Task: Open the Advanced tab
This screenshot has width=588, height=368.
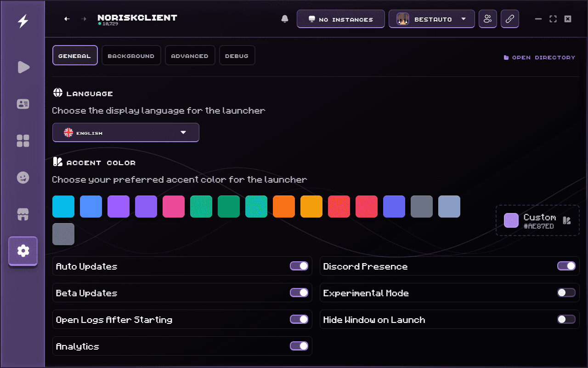Action: [x=190, y=55]
